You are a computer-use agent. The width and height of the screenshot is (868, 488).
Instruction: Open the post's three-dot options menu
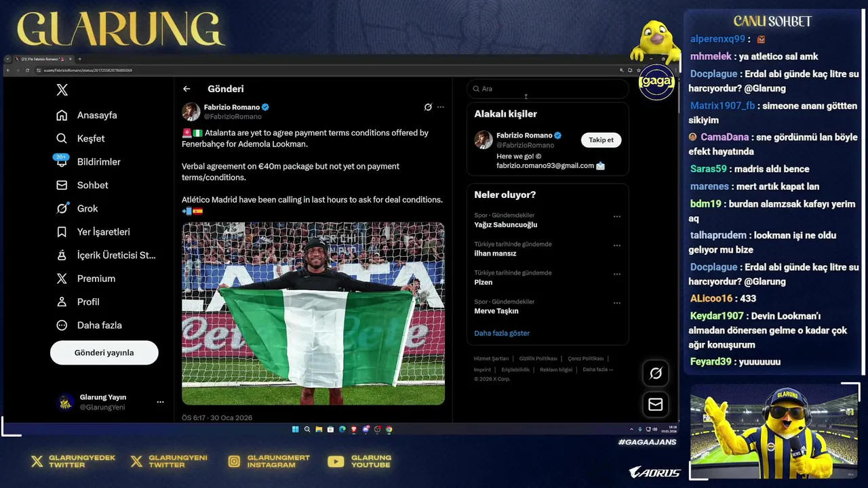pyautogui.click(x=441, y=107)
